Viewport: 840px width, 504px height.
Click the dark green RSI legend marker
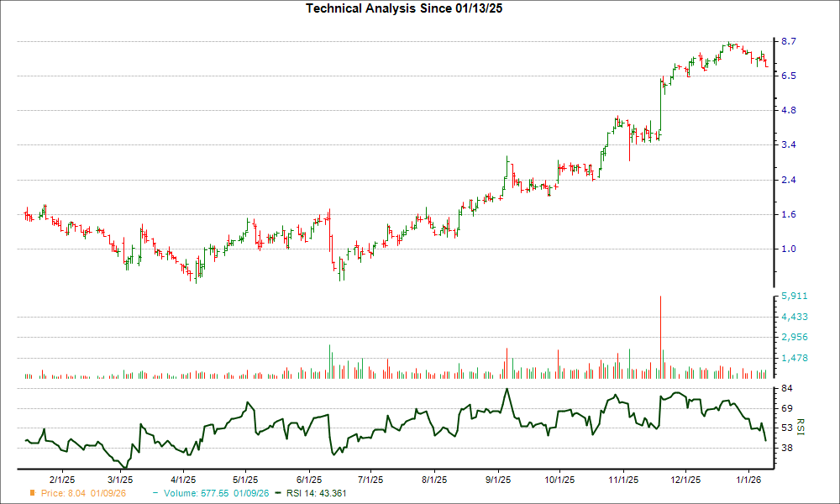276,493
